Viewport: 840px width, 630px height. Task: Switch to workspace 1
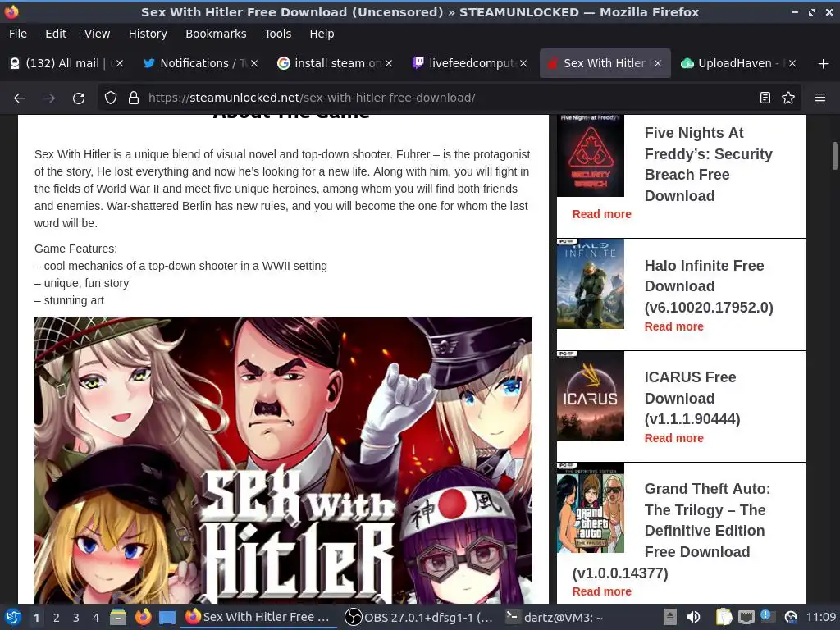coord(36,618)
